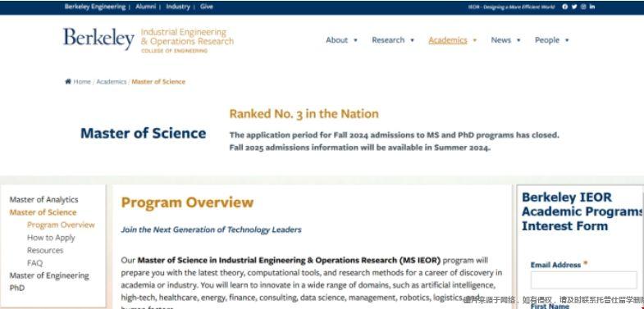Expand the News menu arrow
This screenshot has height=309, width=644.
[x=518, y=40]
